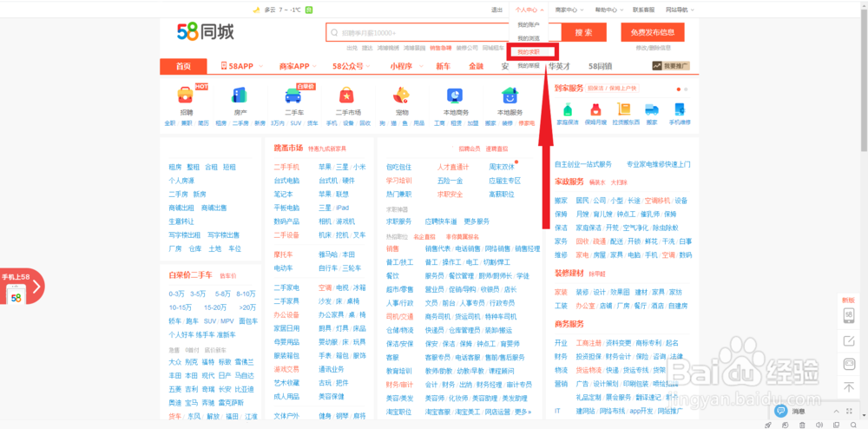The image size is (868, 429).
Task: Click the back-to-top arrow icon
Action: tap(849, 386)
